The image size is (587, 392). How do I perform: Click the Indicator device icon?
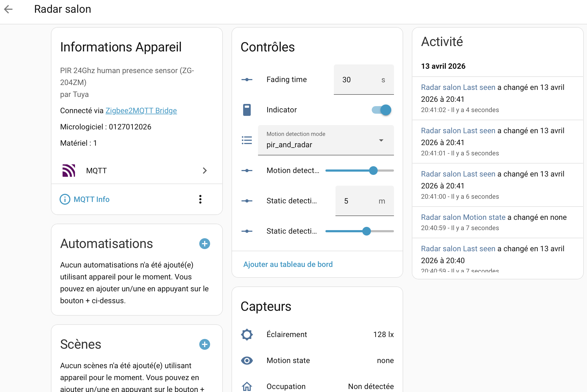pyautogui.click(x=247, y=110)
